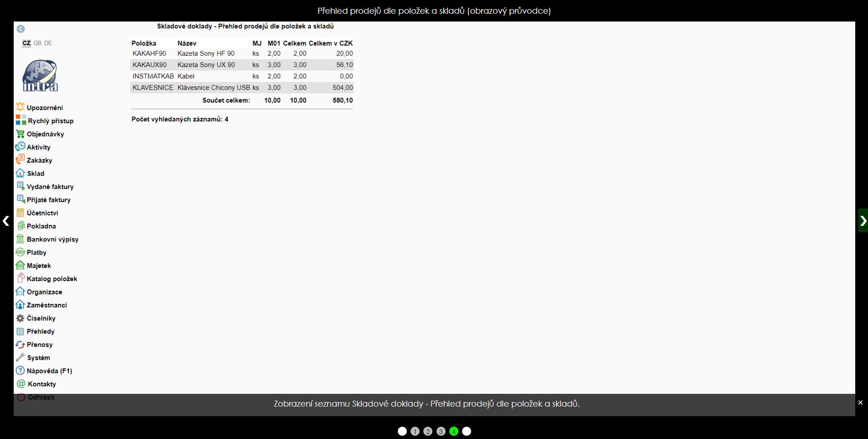The width and height of the screenshot is (868, 439).
Task: Close the caption bar with X
Action: [x=860, y=402]
